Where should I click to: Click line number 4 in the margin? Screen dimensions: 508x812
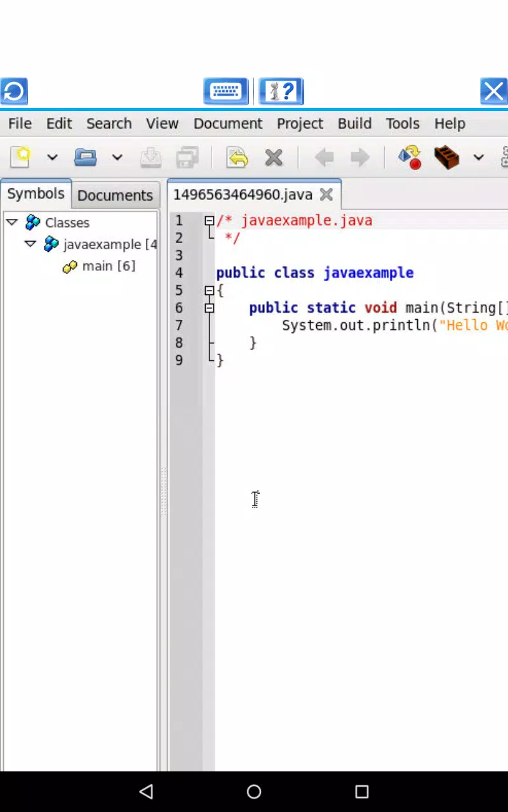coord(179,273)
